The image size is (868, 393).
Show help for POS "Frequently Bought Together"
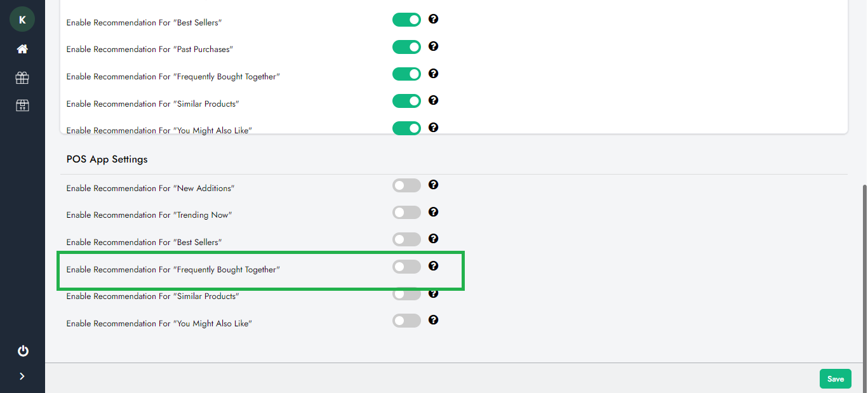coord(433,266)
